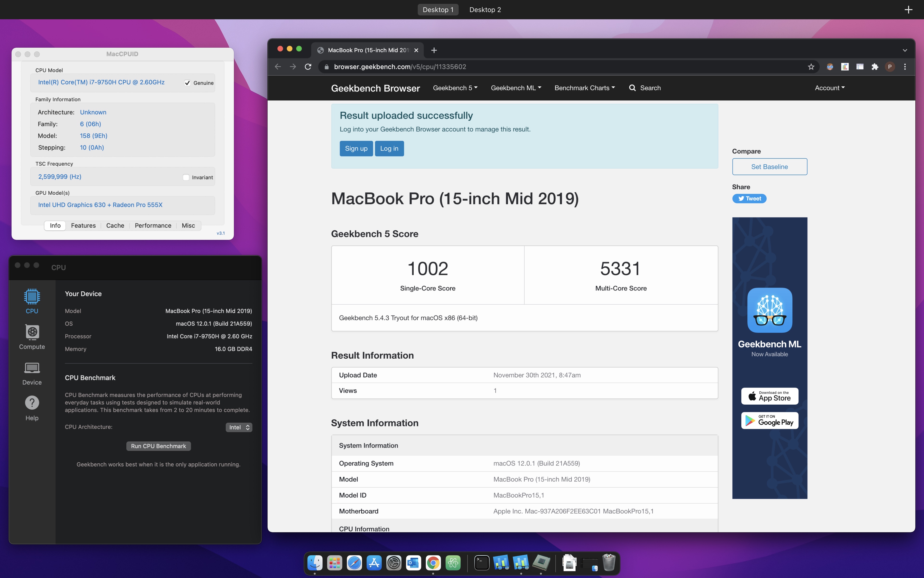Click the Geekbench Browser home link

[x=375, y=88]
